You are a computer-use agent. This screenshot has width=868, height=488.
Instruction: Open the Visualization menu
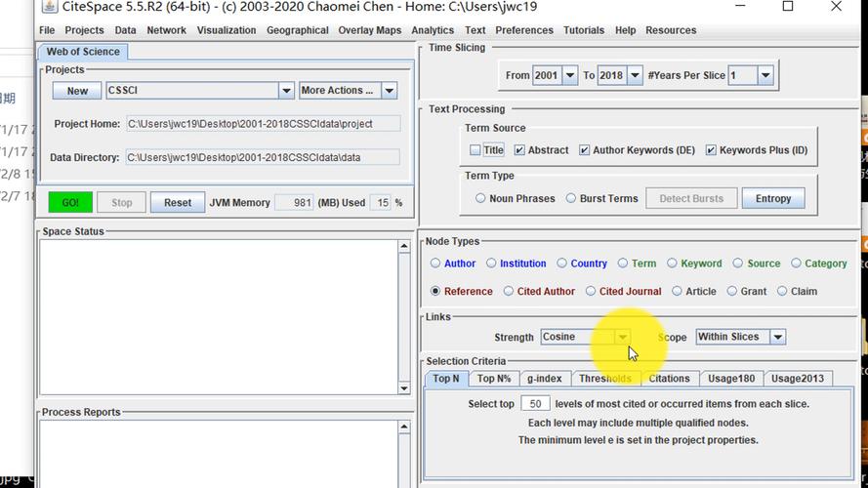(226, 30)
